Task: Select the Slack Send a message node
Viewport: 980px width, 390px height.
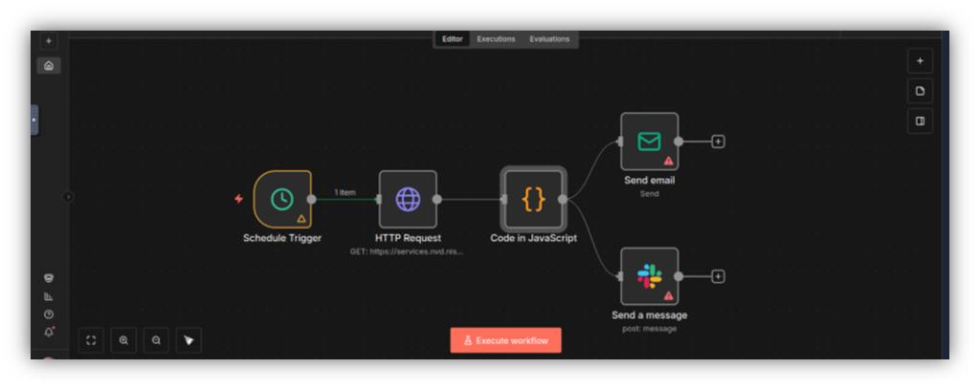Action: [x=649, y=276]
